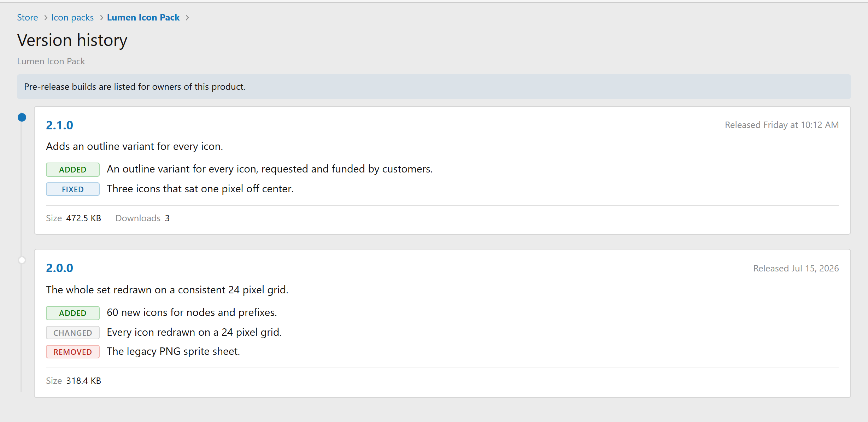The width and height of the screenshot is (868, 422).
Task: Click the hollow timeline dot for 2.0.0
Action: coord(22,260)
